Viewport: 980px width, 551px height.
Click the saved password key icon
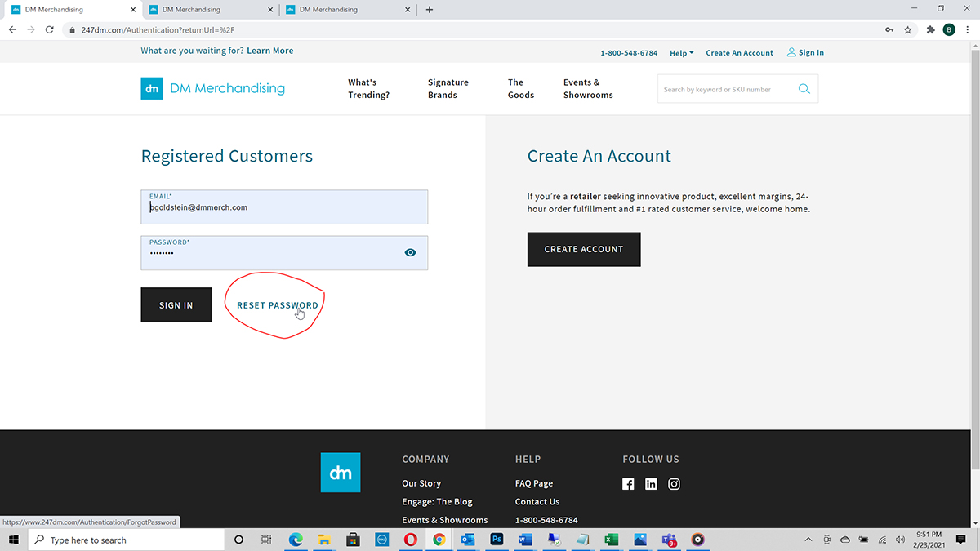(889, 29)
